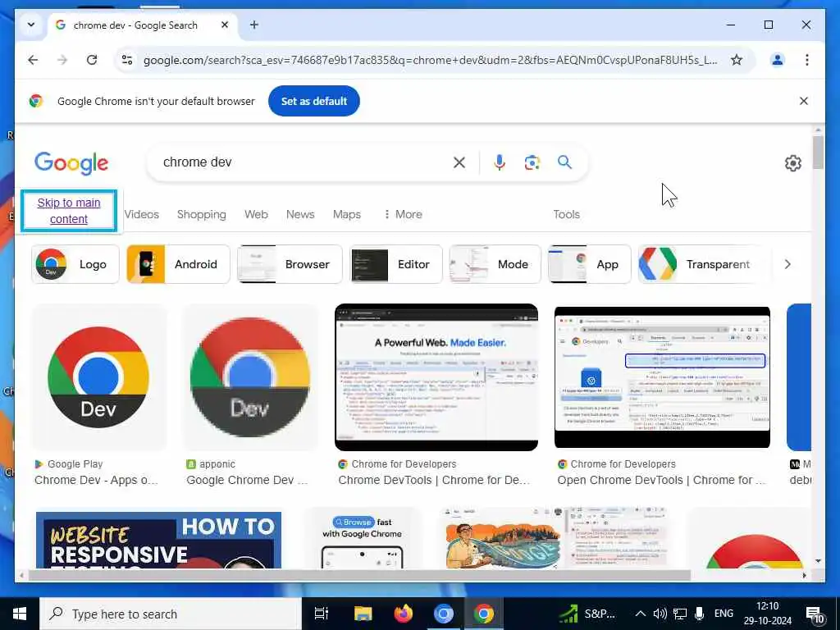This screenshot has height=630, width=840.
Task: Filter images by Android chip
Action: tap(178, 264)
